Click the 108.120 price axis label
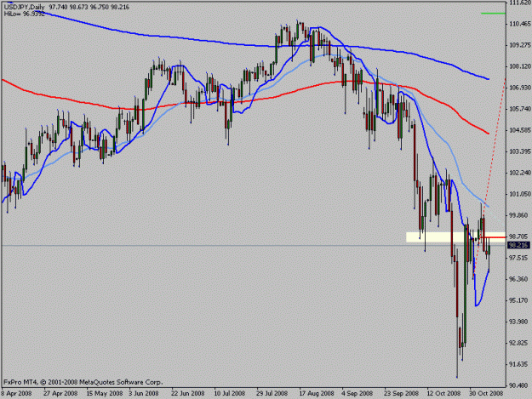Viewport: 532px width, 399px height. pyautogui.click(x=519, y=66)
